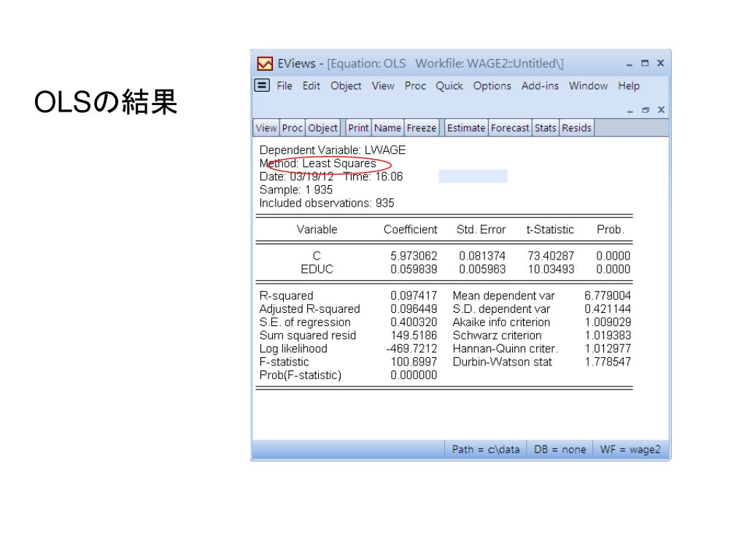Open the system menu icon beside File
747x560 pixels.
point(262,85)
